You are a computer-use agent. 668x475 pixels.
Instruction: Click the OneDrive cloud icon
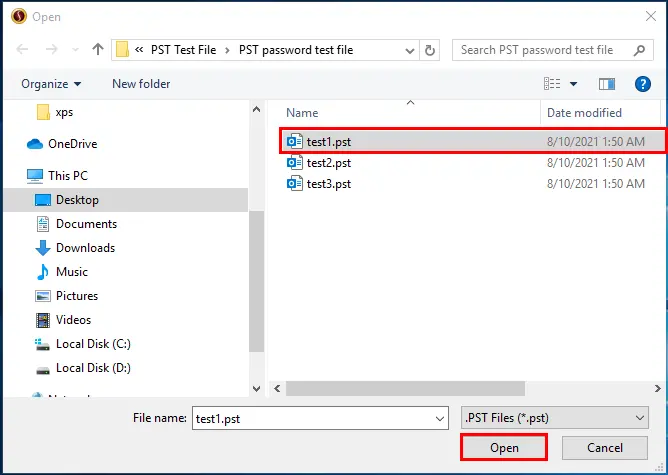click(36, 144)
